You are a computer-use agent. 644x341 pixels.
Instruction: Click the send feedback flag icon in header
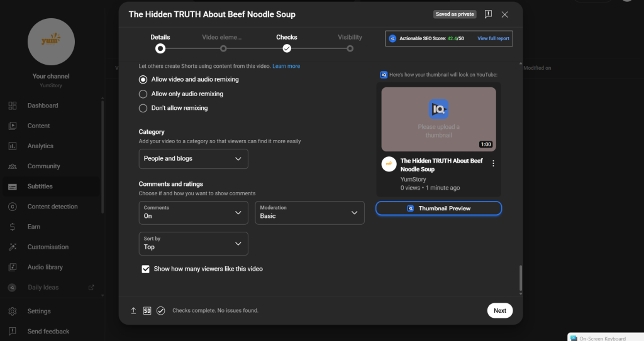pos(488,14)
